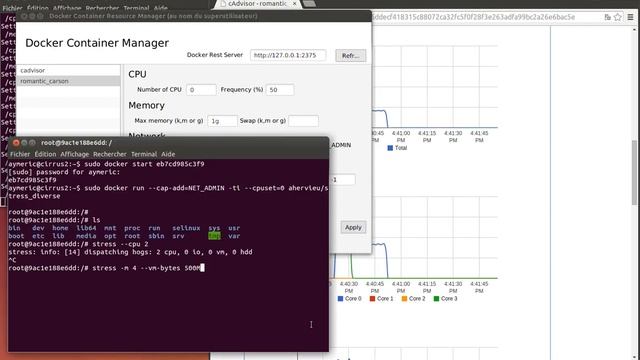Focus the Docker Rest Server URL field
This screenshot has width=640, height=360.
(x=288, y=55)
